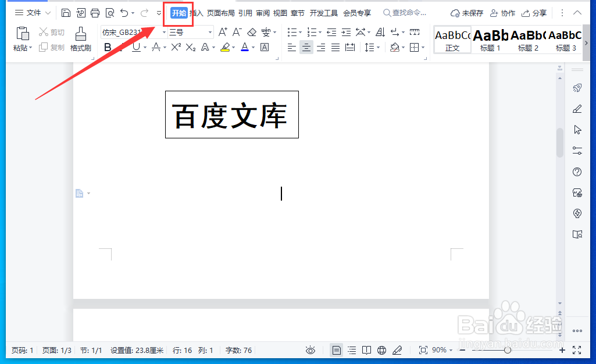The height and width of the screenshot is (364, 596).
Task: Expand the line spacing dropdown arrow
Action: click(378, 48)
